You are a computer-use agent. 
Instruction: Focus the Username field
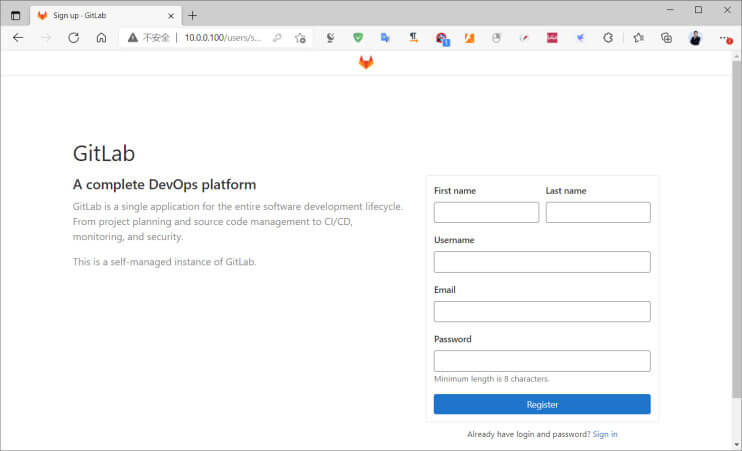[x=542, y=262]
